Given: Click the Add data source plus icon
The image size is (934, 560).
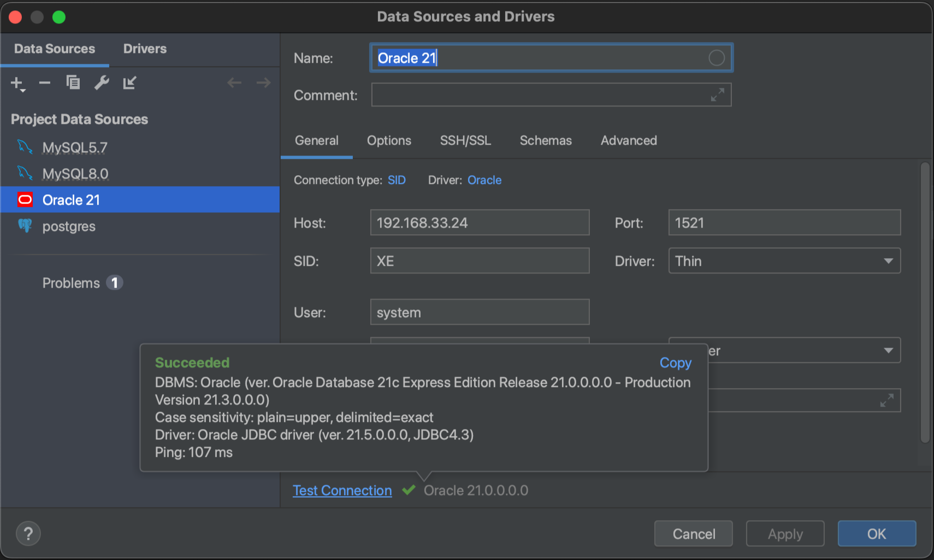Looking at the screenshot, I should pos(17,83).
